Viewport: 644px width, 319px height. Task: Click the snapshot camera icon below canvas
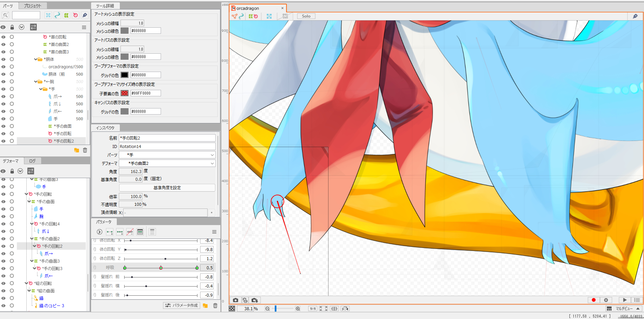[x=236, y=300]
